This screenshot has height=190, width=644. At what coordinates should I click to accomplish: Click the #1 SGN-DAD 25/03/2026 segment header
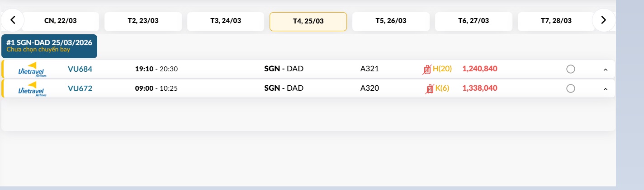49,46
